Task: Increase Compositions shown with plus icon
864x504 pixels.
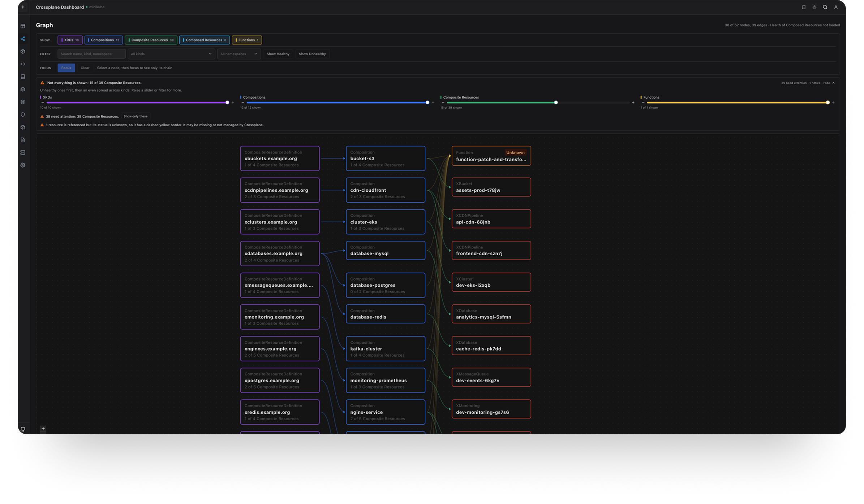Action: [433, 103]
